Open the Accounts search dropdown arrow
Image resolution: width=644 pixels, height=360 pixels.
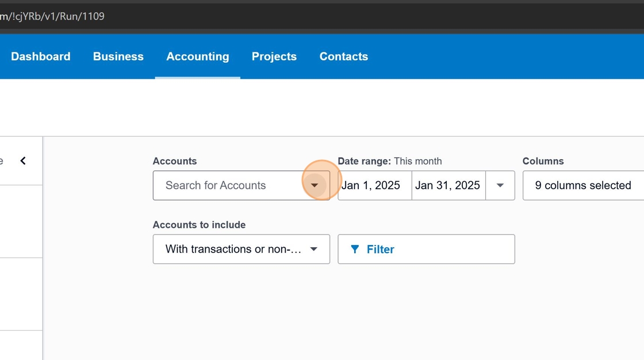click(315, 185)
